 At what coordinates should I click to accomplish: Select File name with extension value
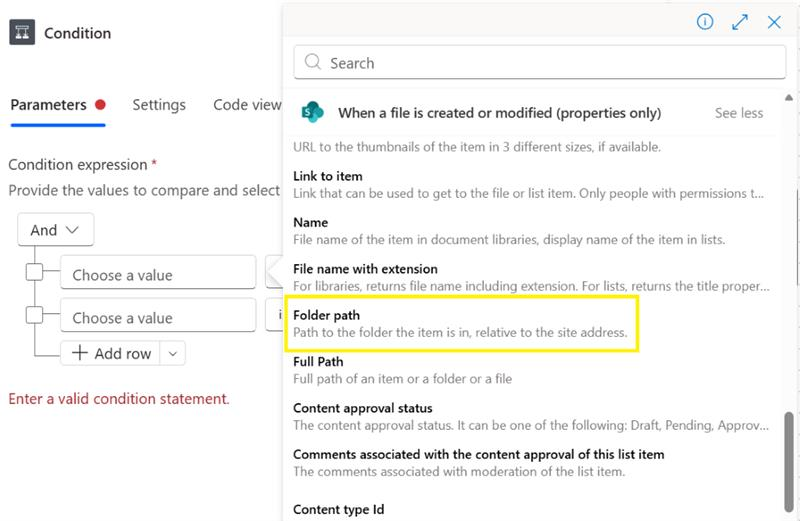(531, 277)
